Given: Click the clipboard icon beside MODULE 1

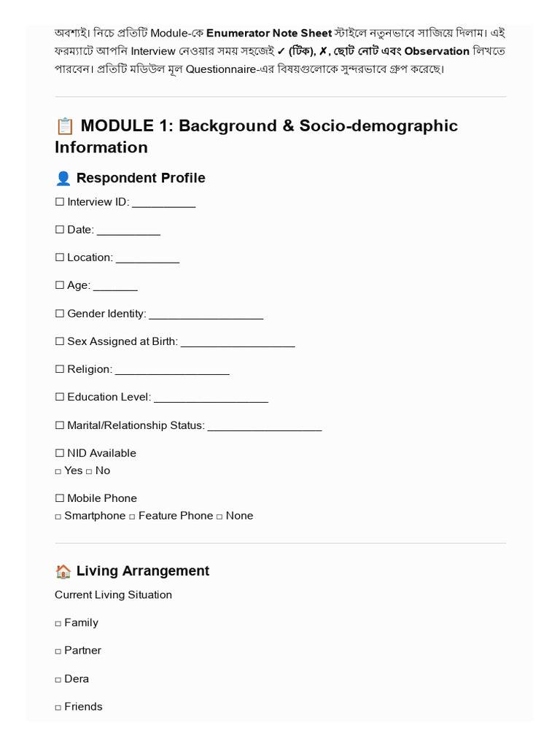Looking at the screenshot, I should point(65,126).
